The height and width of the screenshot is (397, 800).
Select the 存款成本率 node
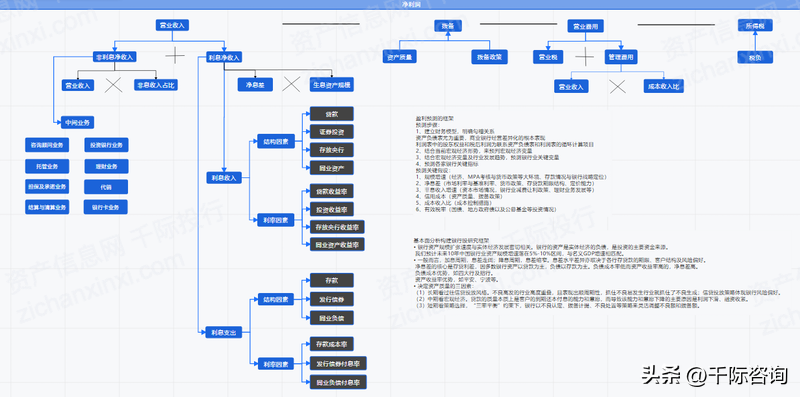(332, 344)
